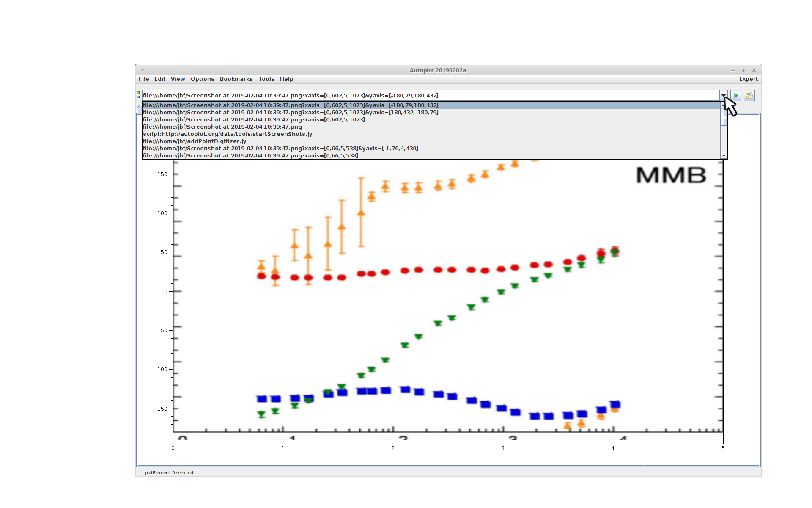This screenshot has width=812, height=508.
Task: Pick plain Screenshot .png entry without axis parameters
Action: click(x=222, y=127)
